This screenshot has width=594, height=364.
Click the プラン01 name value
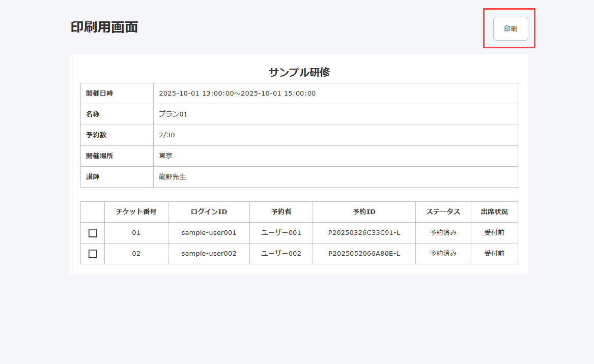click(x=173, y=114)
